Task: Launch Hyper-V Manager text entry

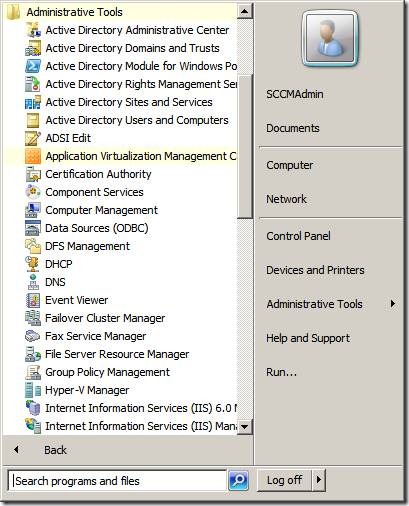Action: point(87,390)
